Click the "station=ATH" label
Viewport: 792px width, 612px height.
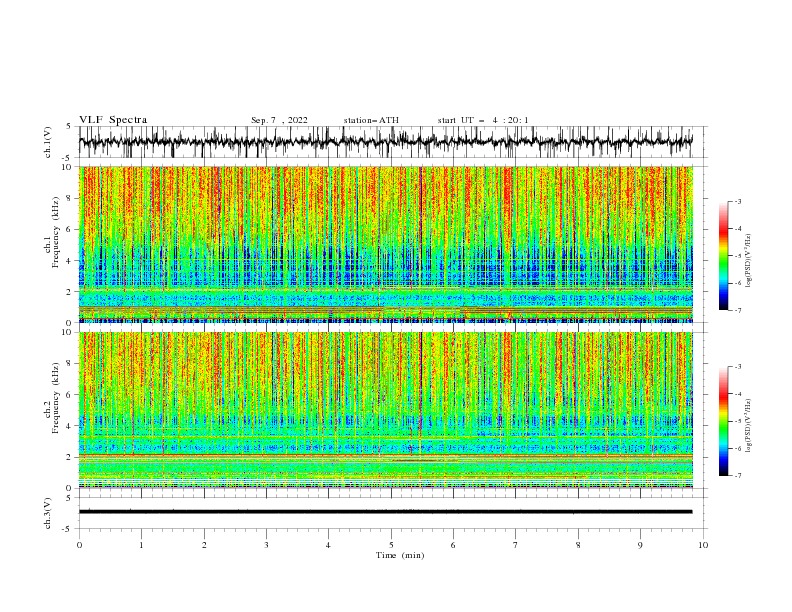(371, 120)
